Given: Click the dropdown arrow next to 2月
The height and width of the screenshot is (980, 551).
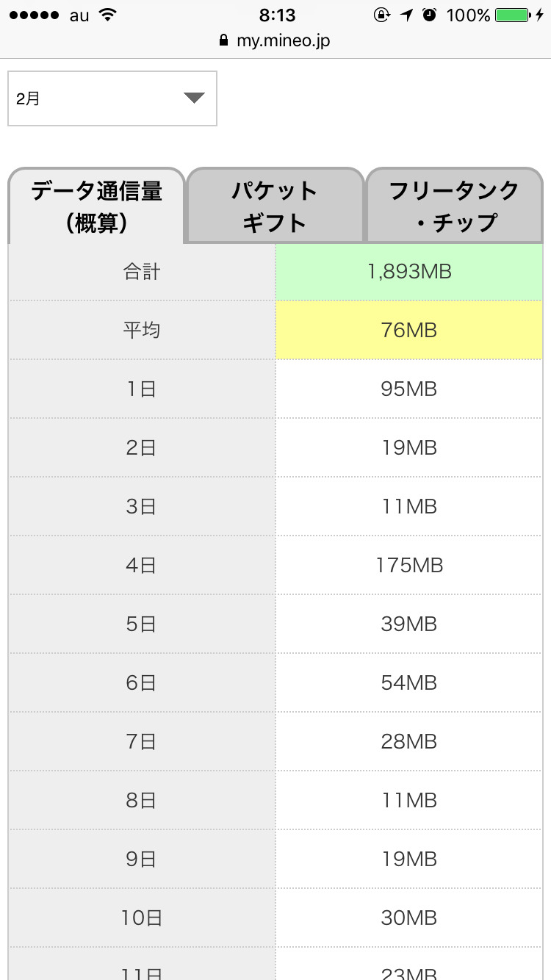Looking at the screenshot, I should [194, 98].
